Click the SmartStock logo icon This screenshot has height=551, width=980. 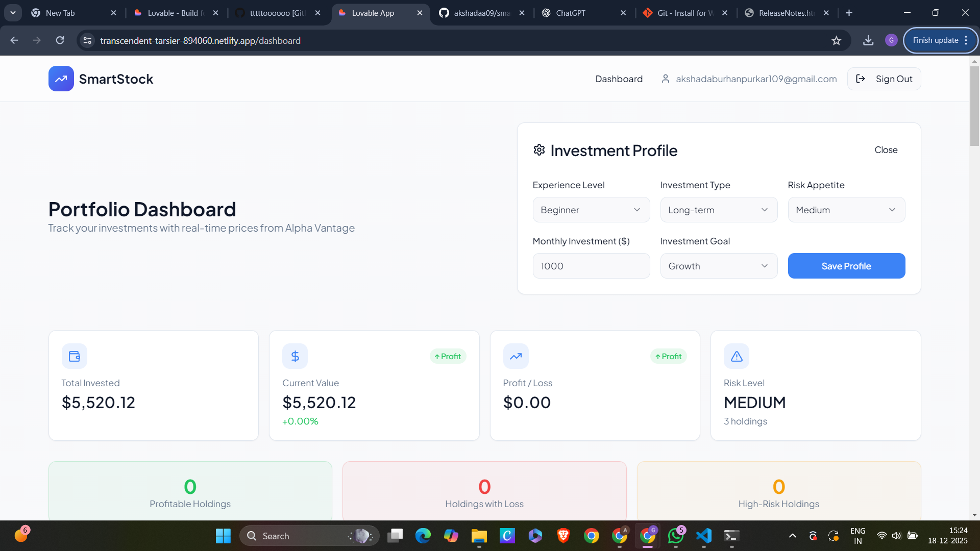click(61, 79)
